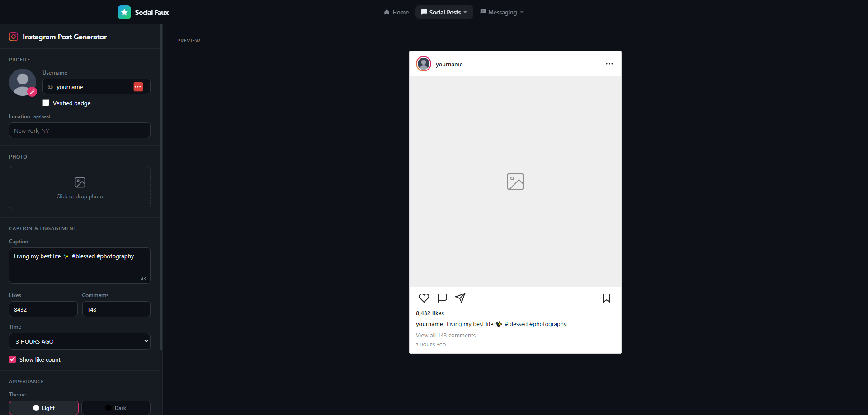Select the Light theme button
Viewport: 868px width, 415px height.
[44, 408]
